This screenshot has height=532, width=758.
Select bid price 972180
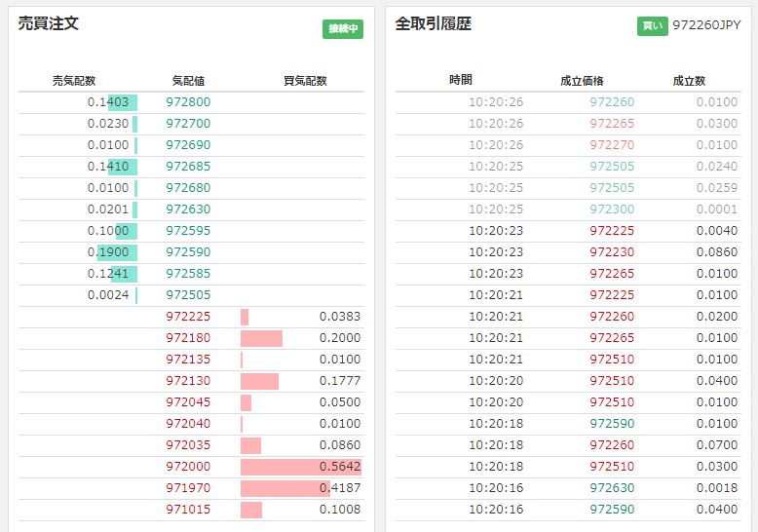[188, 338]
